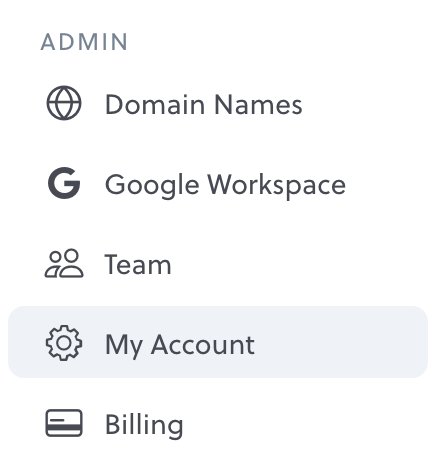The width and height of the screenshot is (428, 468).
Task: Open the Billing label in the sidebar
Action: tap(144, 425)
